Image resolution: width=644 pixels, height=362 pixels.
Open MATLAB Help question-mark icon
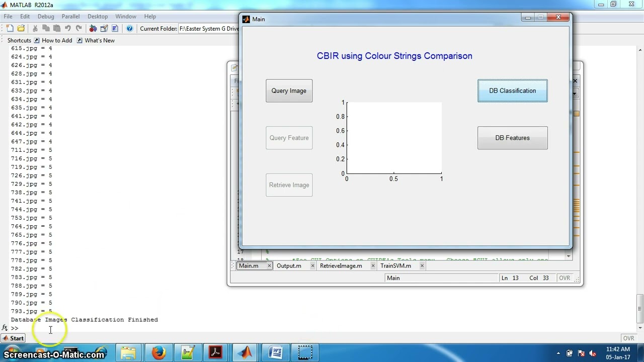point(129,29)
